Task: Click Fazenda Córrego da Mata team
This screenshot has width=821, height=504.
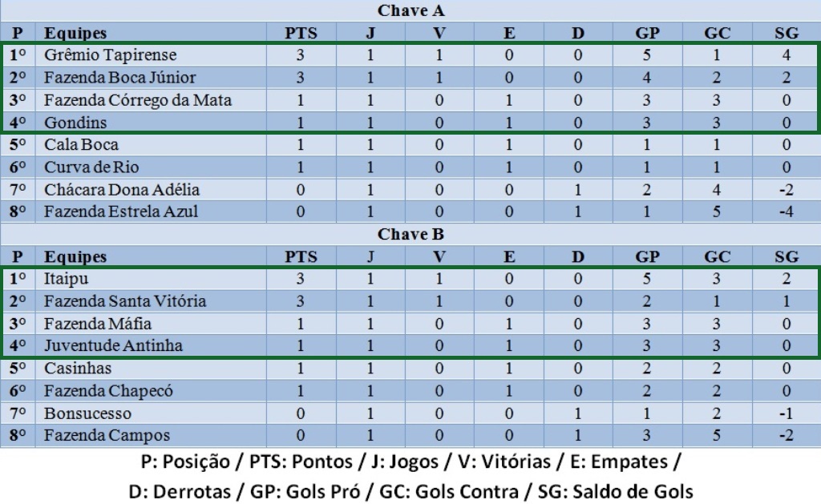Action: pyautogui.click(x=138, y=100)
